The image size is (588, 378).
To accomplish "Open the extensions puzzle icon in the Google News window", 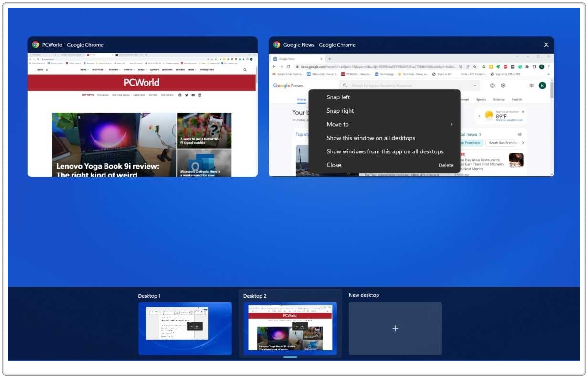I will (527, 67).
